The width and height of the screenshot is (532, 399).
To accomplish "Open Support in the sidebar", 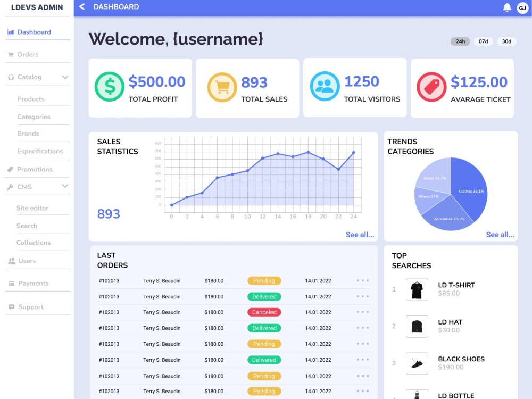I will pos(31,307).
